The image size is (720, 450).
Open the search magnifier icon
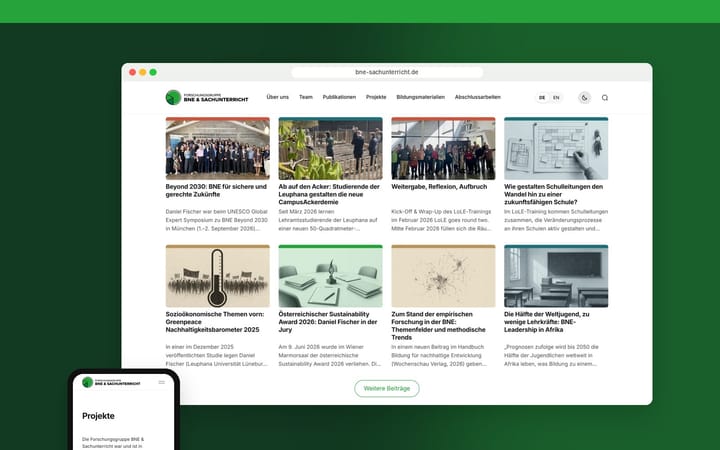[605, 97]
